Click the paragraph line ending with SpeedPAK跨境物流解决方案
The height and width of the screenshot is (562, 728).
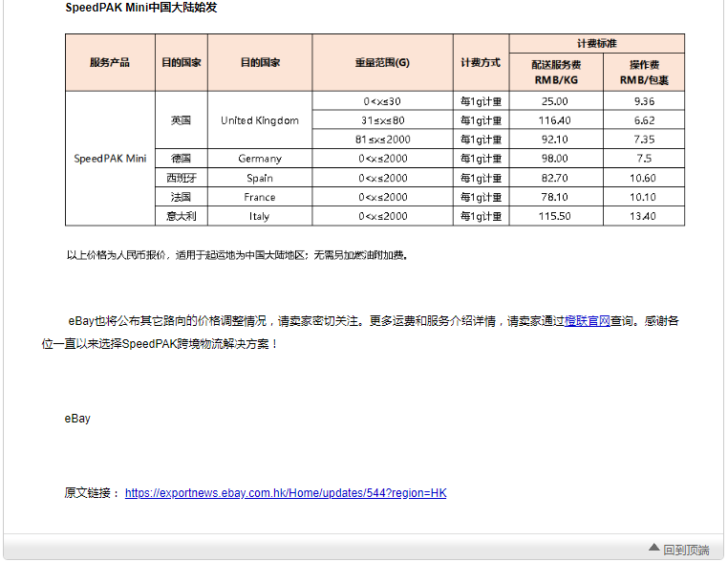tap(160, 344)
